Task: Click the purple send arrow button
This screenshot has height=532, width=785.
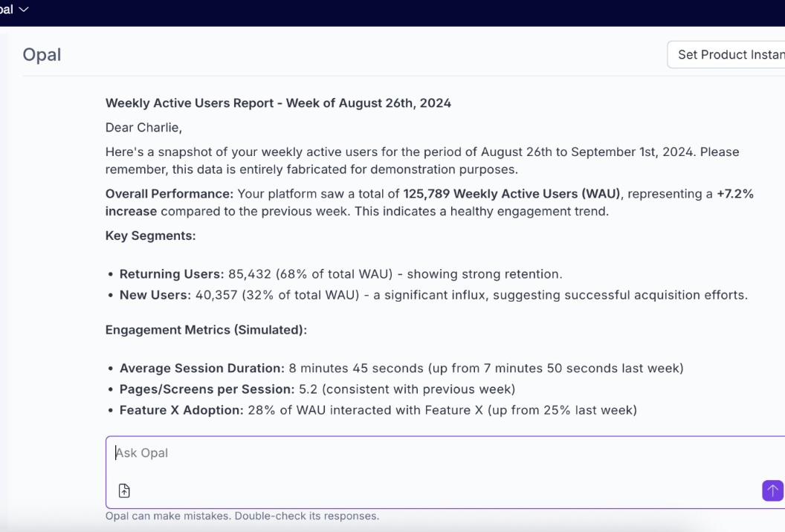Action: click(x=772, y=490)
